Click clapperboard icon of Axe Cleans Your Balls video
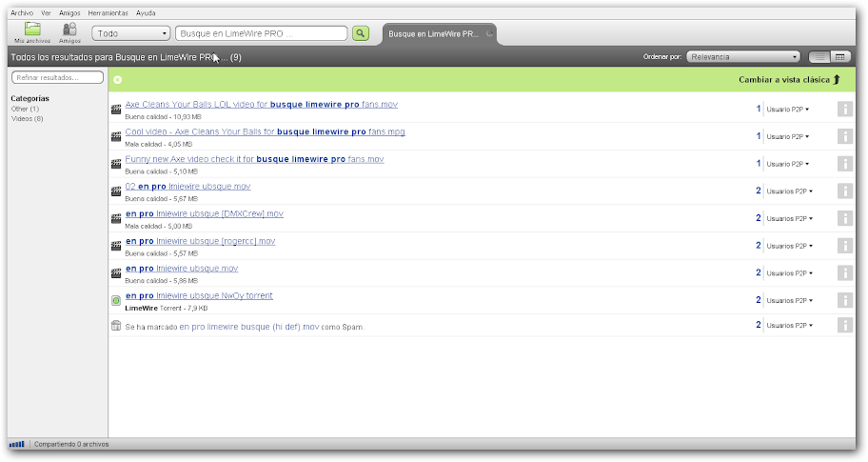Image resolution: width=868 pixels, height=462 pixels. [116, 110]
